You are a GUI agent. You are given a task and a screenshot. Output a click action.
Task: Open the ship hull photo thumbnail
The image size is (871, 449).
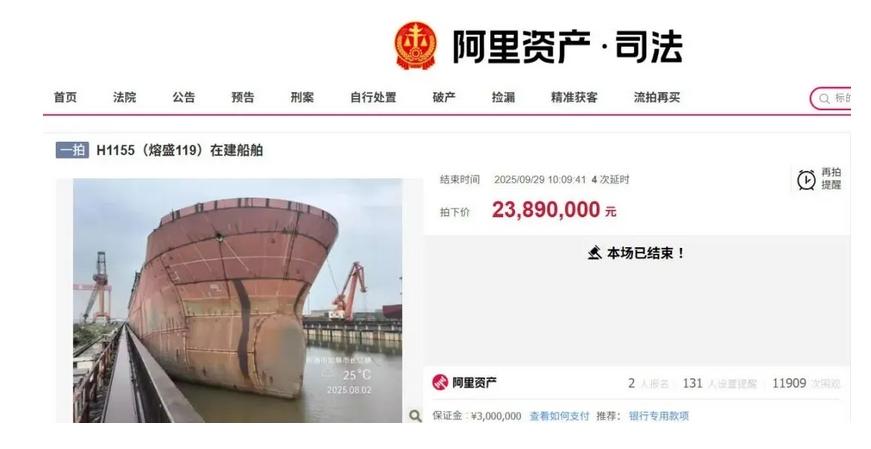[x=238, y=300]
